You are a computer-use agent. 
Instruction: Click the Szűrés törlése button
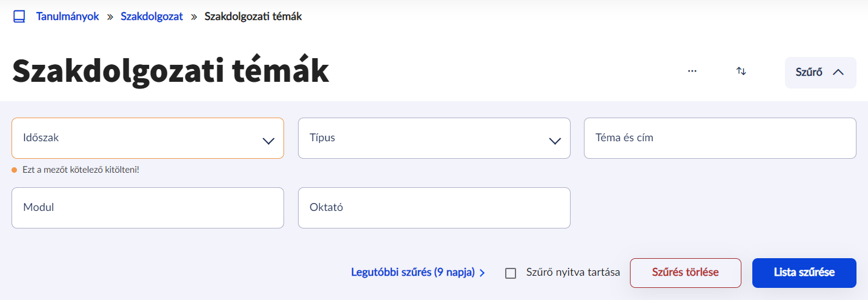pos(685,273)
